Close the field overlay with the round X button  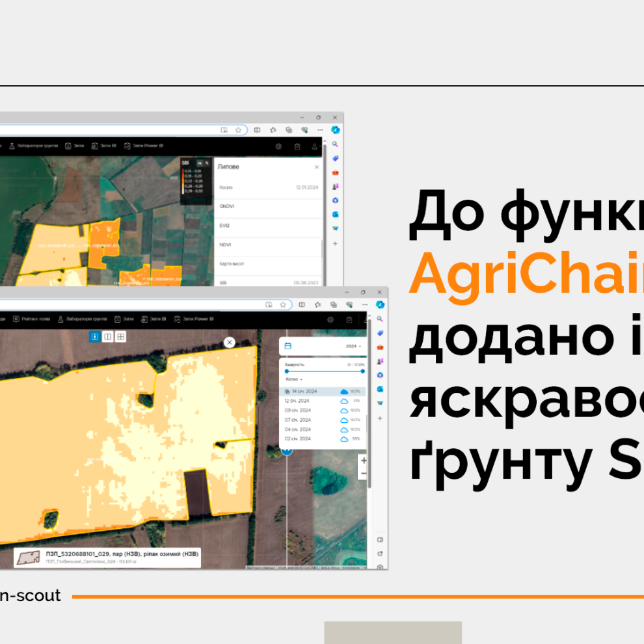click(x=230, y=343)
